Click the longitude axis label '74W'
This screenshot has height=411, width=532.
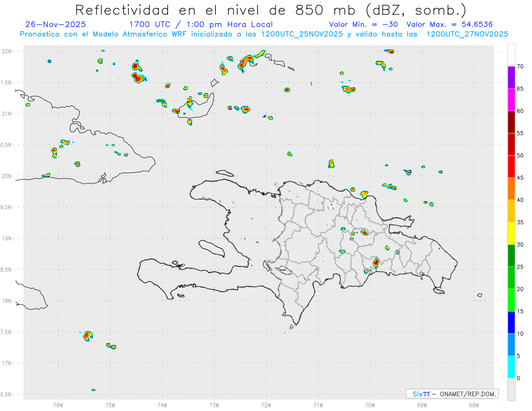coord(162,405)
